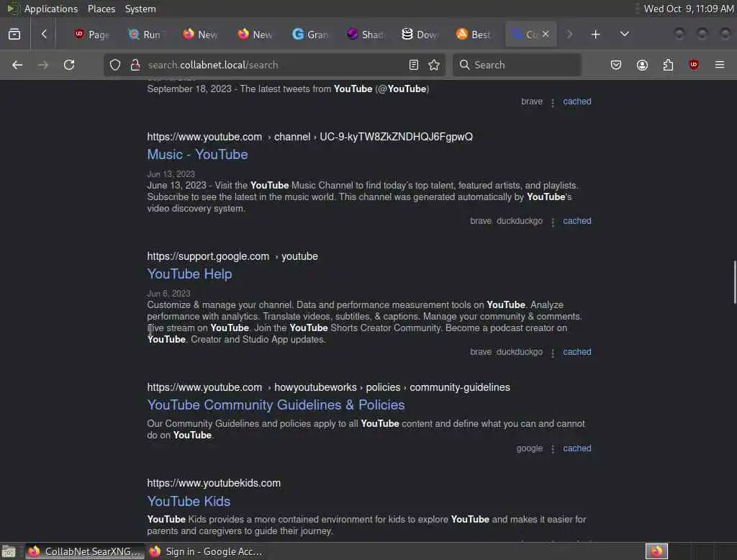Open the Firefox View icon
The width and height of the screenshot is (737, 560).
(x=14, y=34)
